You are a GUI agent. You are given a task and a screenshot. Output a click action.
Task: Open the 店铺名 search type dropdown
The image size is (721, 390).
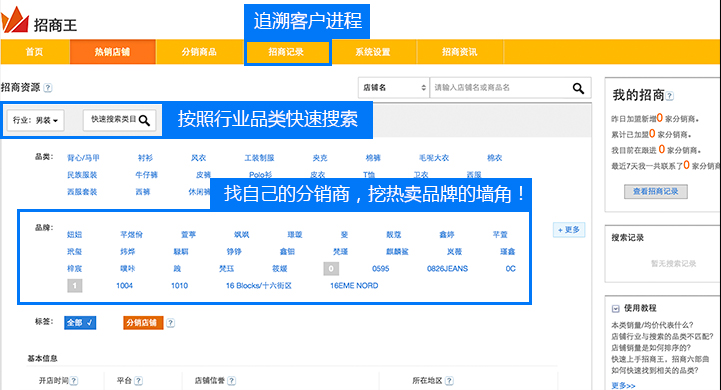point(394,87)
